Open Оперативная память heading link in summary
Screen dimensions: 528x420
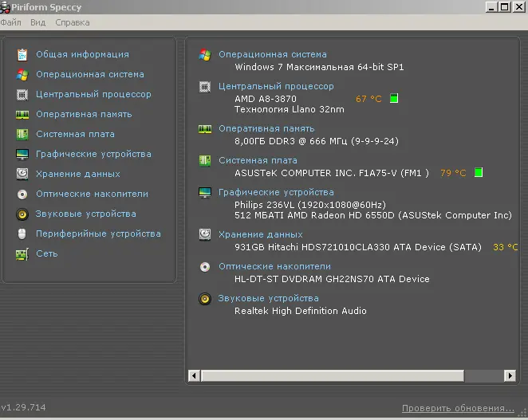(266, 128)
